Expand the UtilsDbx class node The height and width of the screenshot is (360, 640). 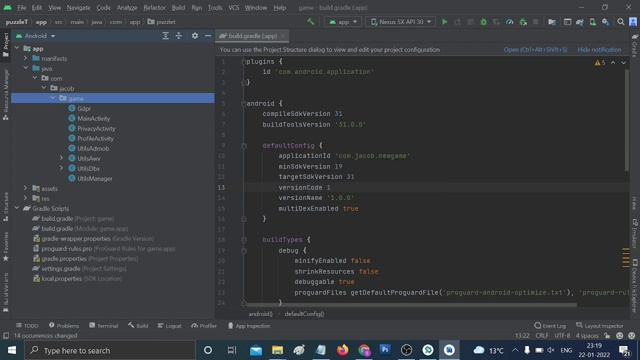pyautogui.click(x=62, y=168)
